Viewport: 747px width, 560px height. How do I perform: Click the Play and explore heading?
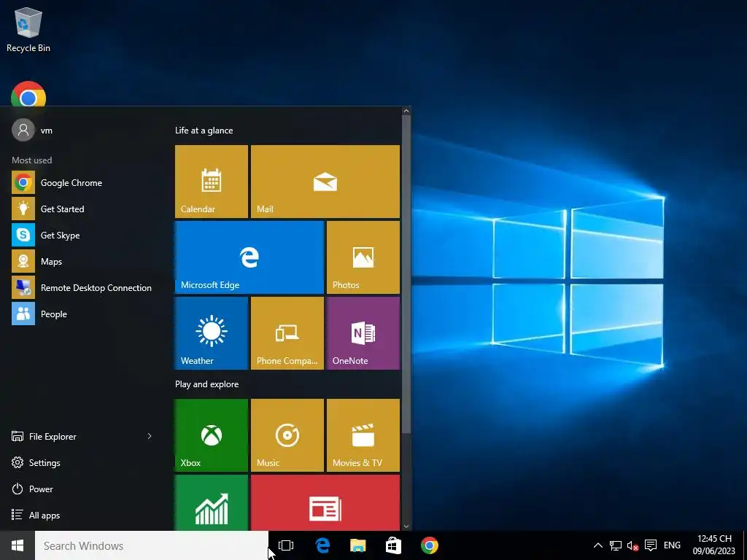coord(206,384)
